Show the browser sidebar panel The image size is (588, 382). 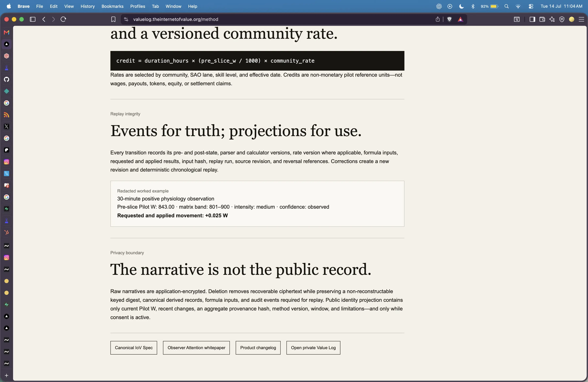coord(532,19)
